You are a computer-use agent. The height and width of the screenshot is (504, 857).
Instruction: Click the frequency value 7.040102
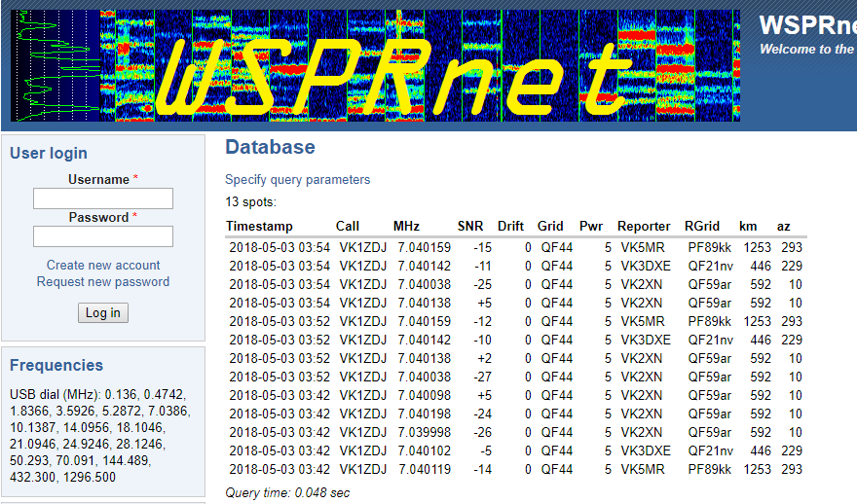point(425,450)
